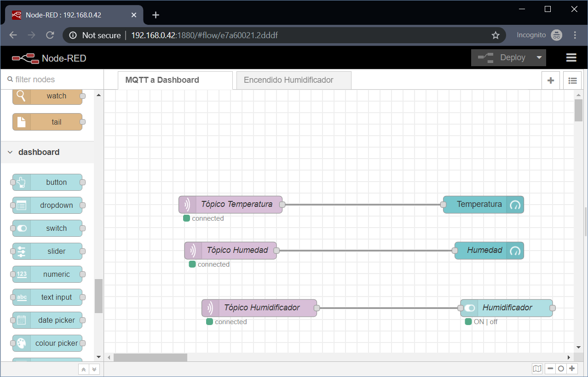Screen dimensions: 588x377
Task: Select the Node-RED : 192.168.0.42 browser tab
Action: tap(74, 15)
